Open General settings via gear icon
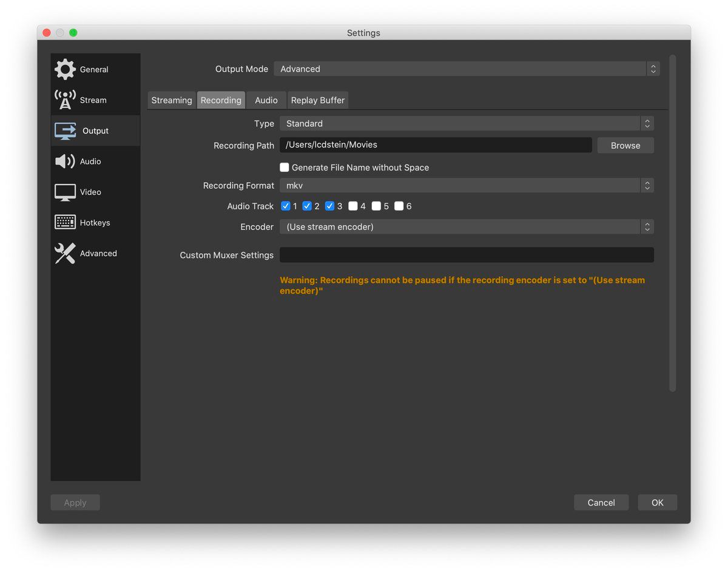The width and height of the screenshot is (728, 573). pos(65,69)
